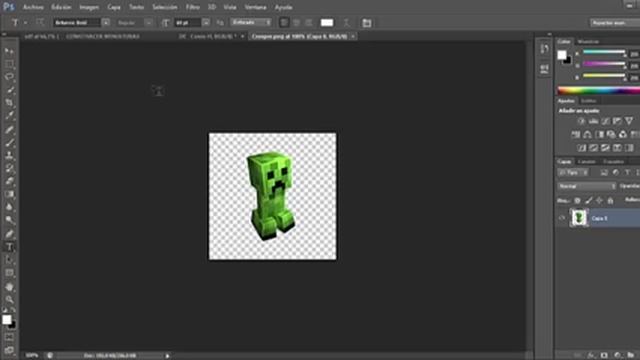Open the anti-aliasing method dropdown

(251, 22)
